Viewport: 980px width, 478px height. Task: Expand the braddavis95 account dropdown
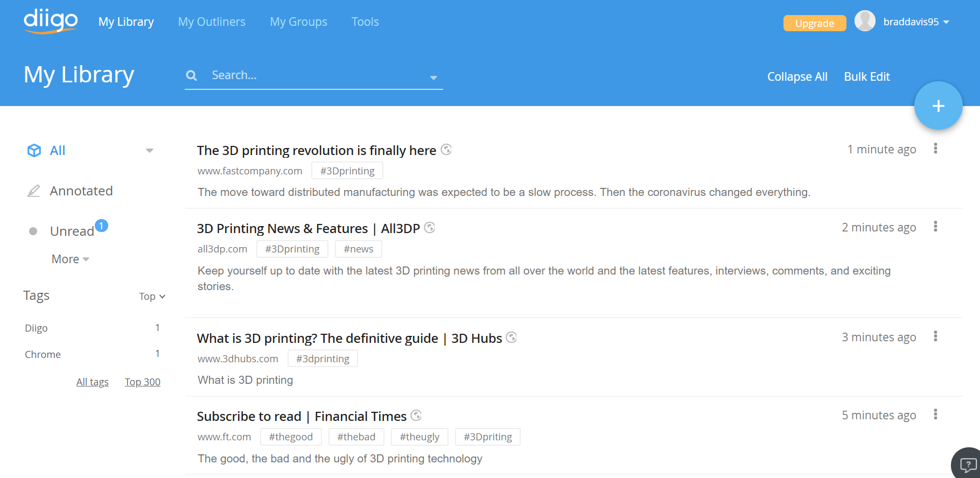(946, 22)
